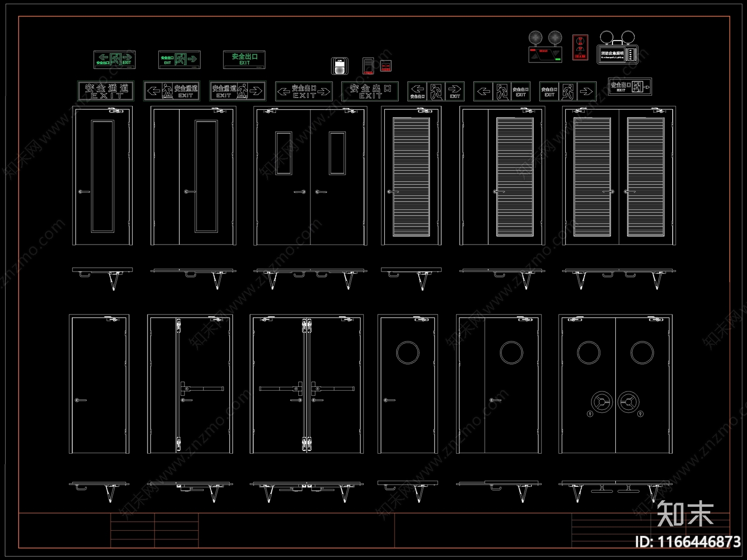
Task: Pick the single louvered door elevation
Action: click(411, 176)
